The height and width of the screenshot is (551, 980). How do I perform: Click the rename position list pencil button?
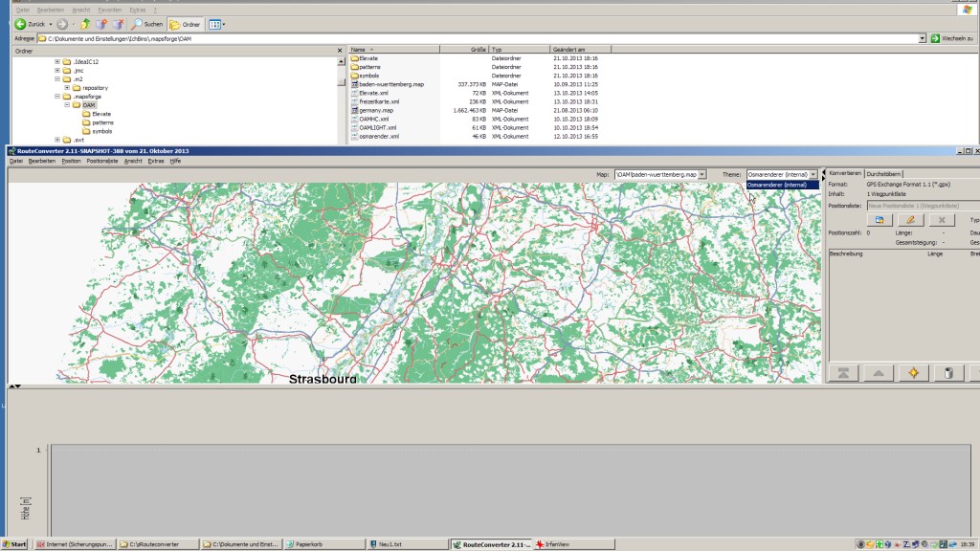pyautogui.click(x=909, y=220)
